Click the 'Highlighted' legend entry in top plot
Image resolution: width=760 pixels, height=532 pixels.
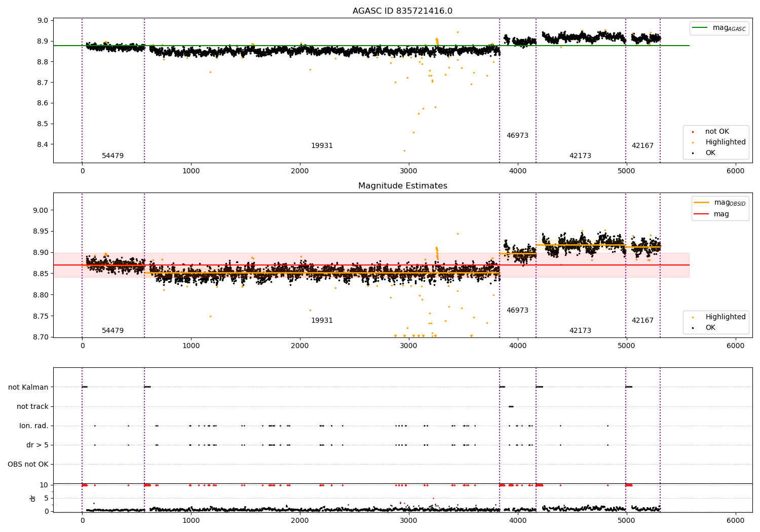pos(725,142)
